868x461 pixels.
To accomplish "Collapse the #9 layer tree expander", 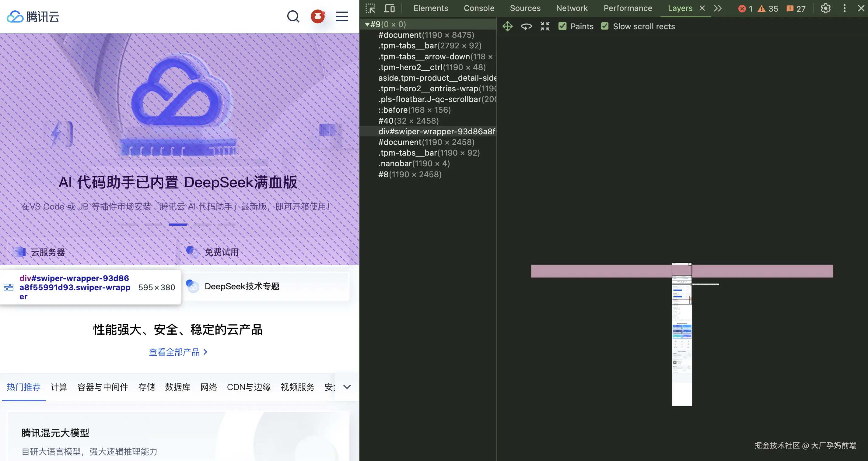I will coord(367,24).
